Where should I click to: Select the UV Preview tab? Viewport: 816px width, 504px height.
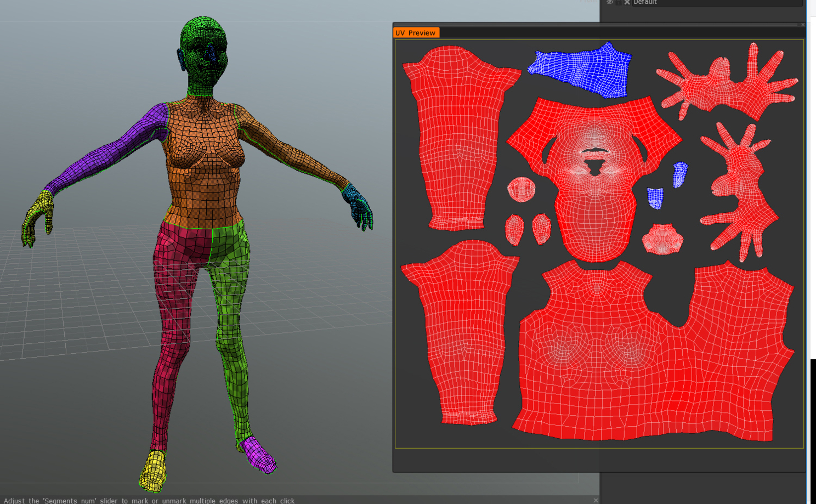tap(416, 33)
